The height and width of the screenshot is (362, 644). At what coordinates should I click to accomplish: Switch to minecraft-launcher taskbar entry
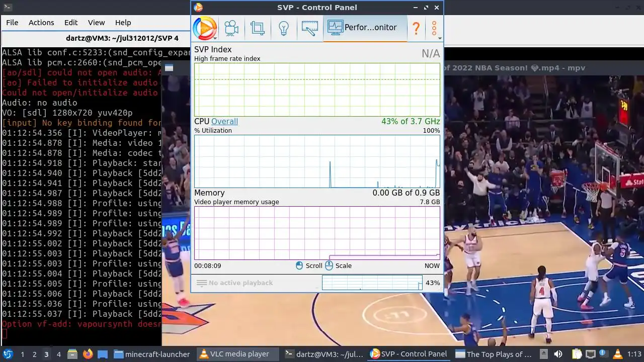pos(152,354)
